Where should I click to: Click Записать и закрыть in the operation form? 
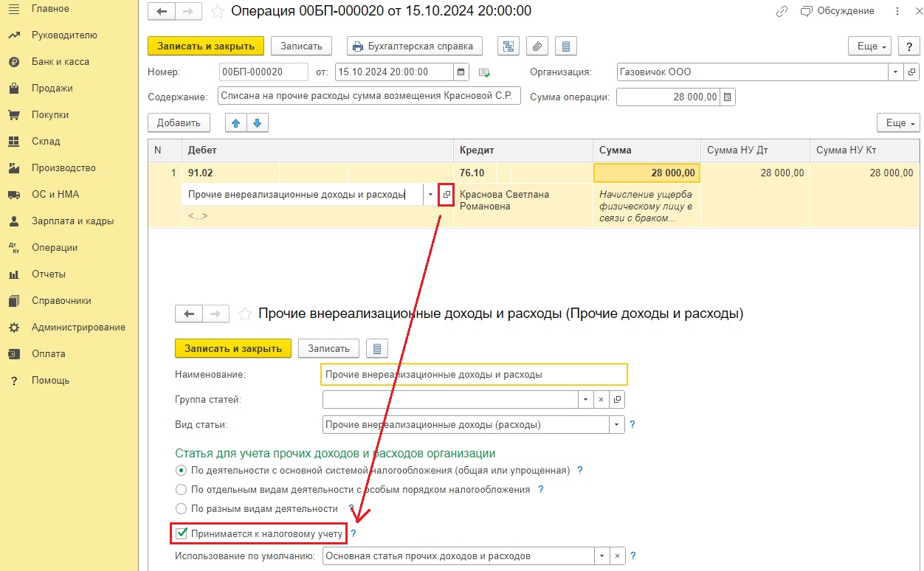tap(206, 46)
